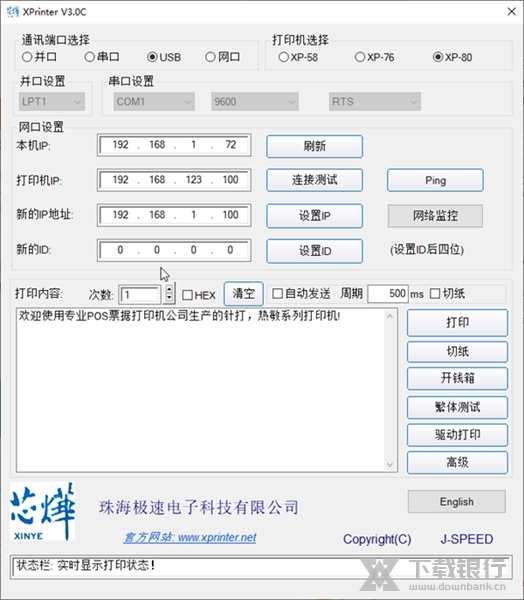Click the text area scrollbar up arrow
This screenshot has height=600, width=524.
pyautogui.click(x=390, y=316)
